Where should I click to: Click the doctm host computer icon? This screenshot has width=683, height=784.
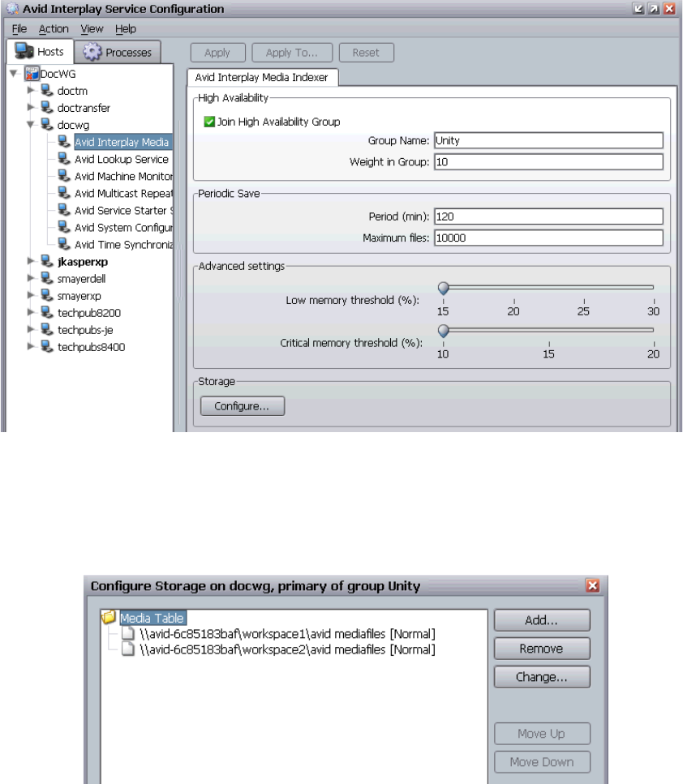click(47, 91)
